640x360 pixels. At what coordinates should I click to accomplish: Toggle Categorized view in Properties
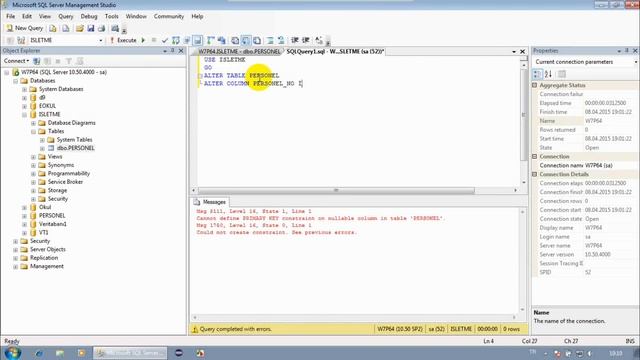point(538,74)
